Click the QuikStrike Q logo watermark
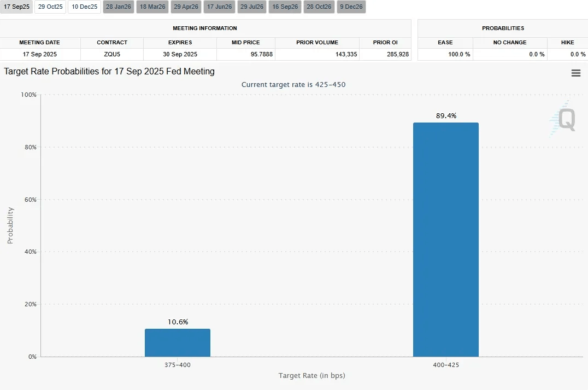 563,119
